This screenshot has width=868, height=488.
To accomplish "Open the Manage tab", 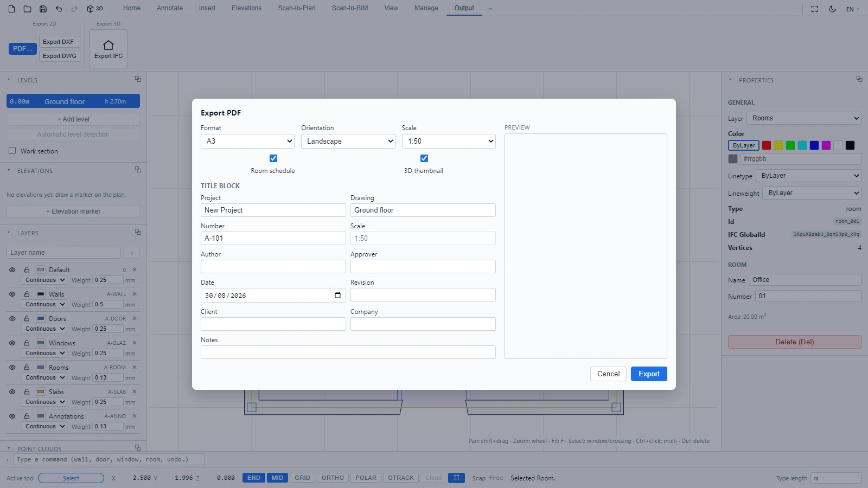I will coord(426,8).
